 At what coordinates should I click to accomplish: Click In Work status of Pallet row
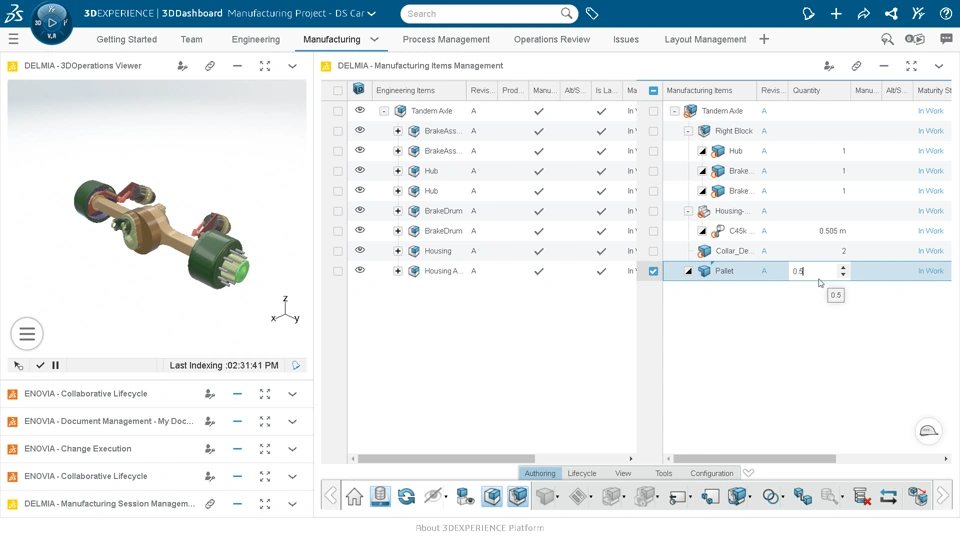pos(931,271)
